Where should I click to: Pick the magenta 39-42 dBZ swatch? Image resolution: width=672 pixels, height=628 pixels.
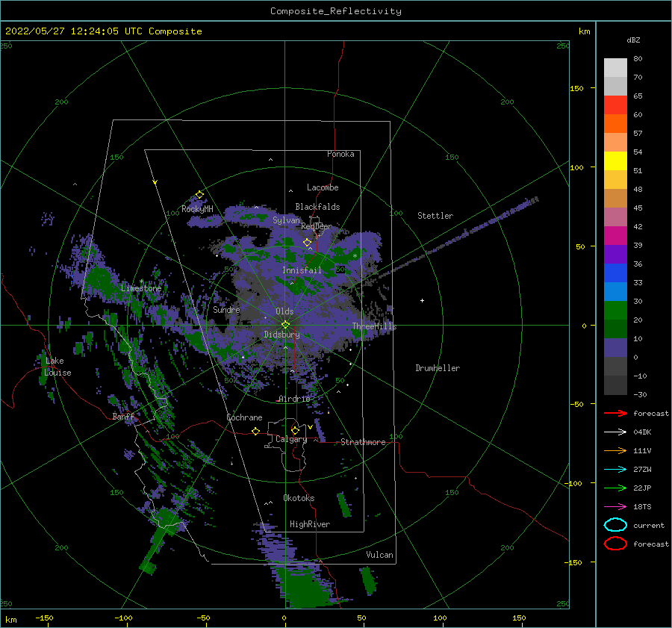coord(615,236)
